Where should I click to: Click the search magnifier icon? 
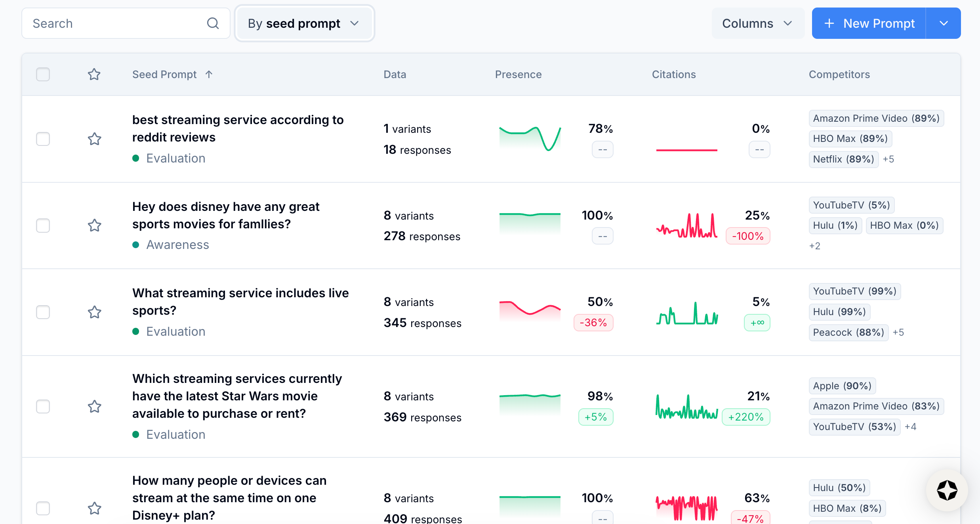click(213, 23)
